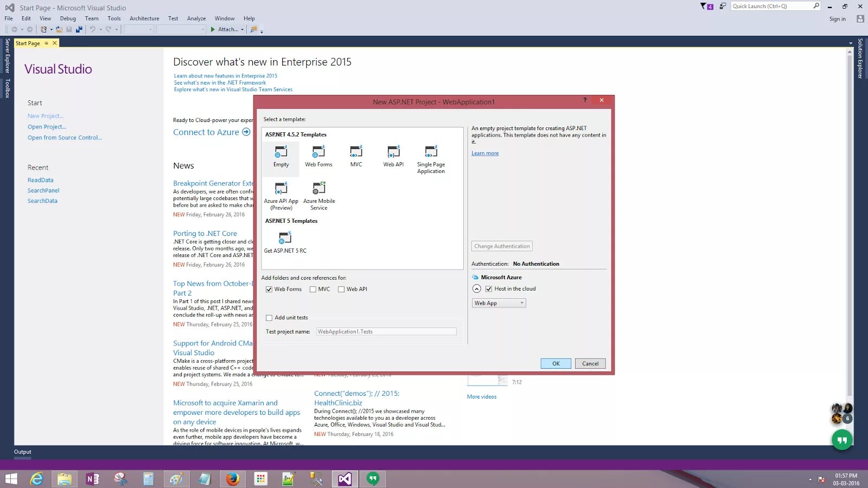The image size is (868, 488).
Task: Open the solution configurations combo box
Action: pos(139,29)
